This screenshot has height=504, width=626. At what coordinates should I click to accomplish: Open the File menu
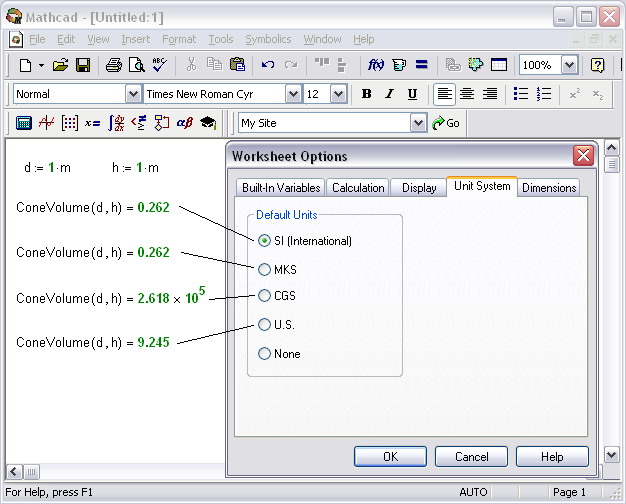[37, 39]
